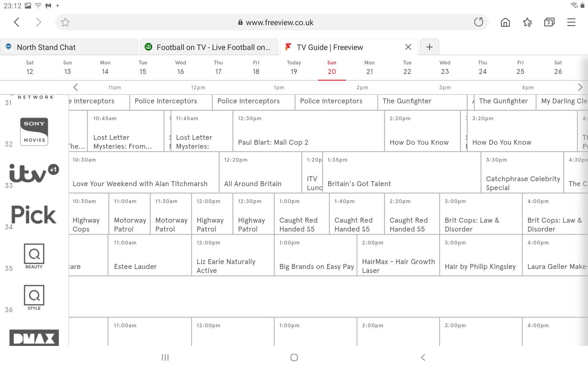Open Estee Lauder listing on Q Beauty
Viewport: 588px width, 368px height.
[x=149, y=255]
